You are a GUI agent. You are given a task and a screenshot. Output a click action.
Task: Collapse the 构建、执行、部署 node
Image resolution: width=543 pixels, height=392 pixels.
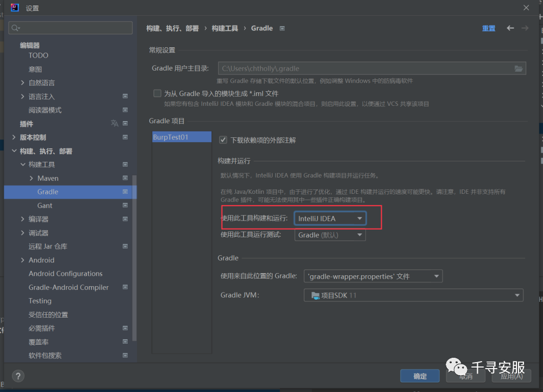point(14,151)
